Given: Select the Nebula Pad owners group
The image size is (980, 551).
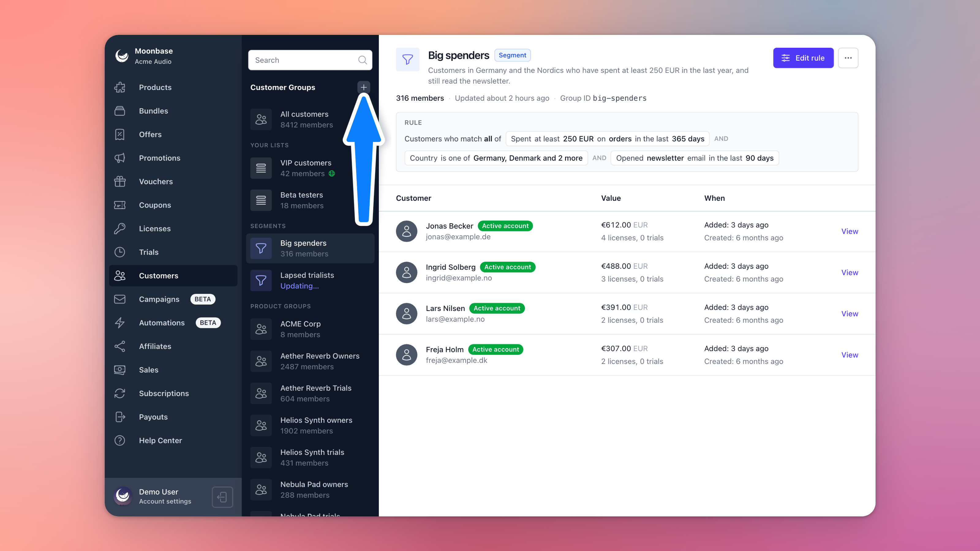Looking at the screenshot, I should tap(310, 490).
